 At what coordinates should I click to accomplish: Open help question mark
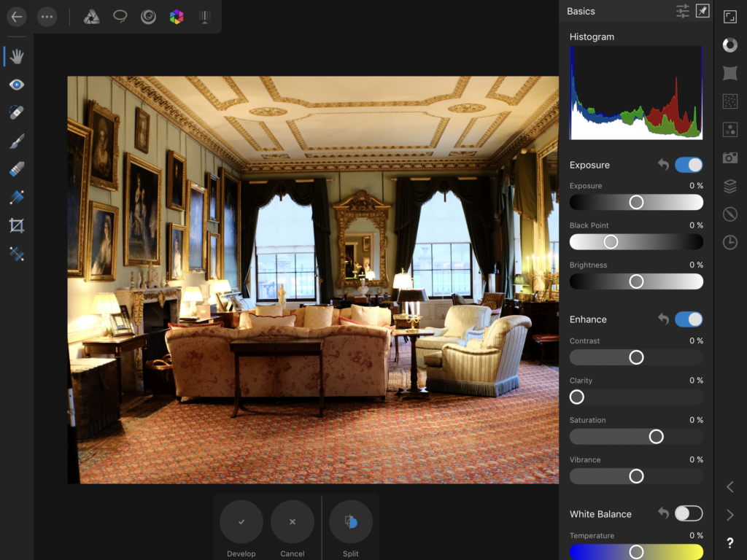coord(729,542)
